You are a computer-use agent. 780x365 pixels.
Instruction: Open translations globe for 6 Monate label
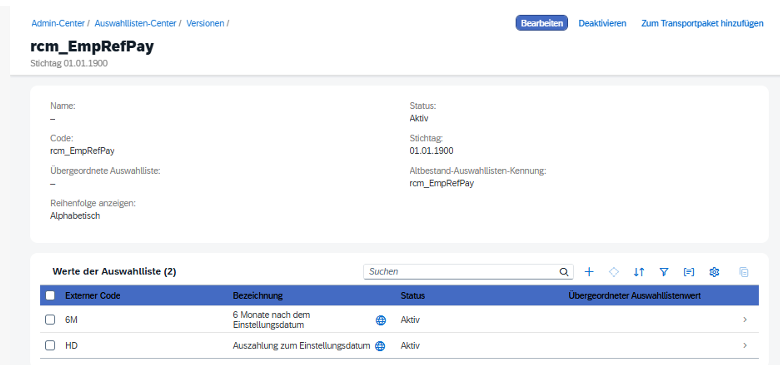(x=381, y=320)
